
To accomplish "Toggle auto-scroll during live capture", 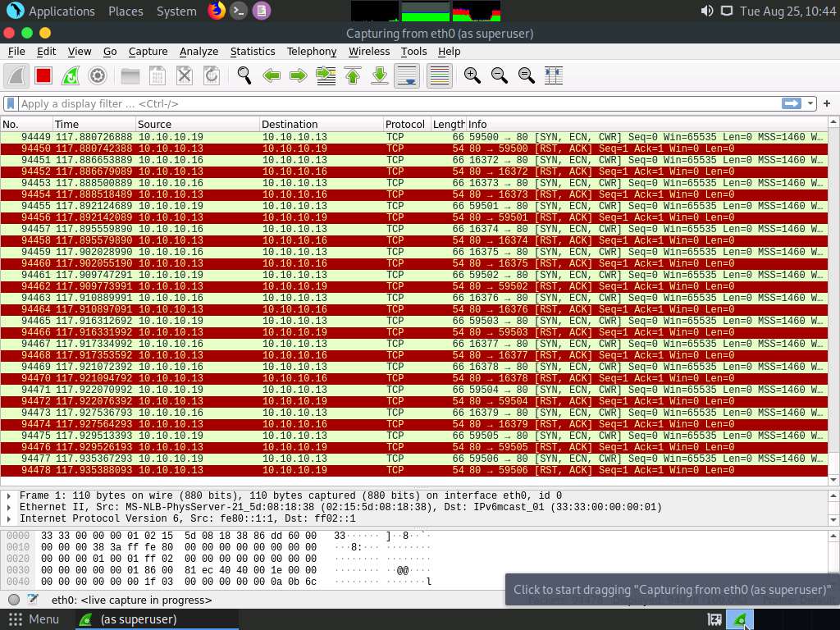I will pyautogui.click(x=407, y=75).
